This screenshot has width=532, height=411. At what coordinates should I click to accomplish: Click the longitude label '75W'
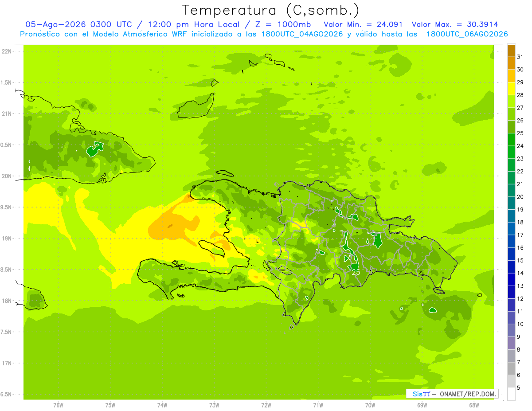point(110,405)
